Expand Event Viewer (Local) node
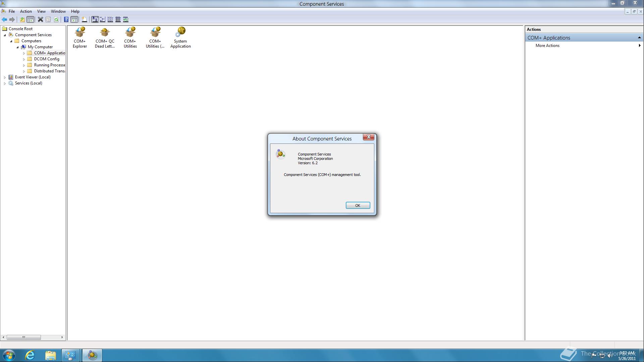The height and width of the screenshot is (362, 644). (5, 77)
